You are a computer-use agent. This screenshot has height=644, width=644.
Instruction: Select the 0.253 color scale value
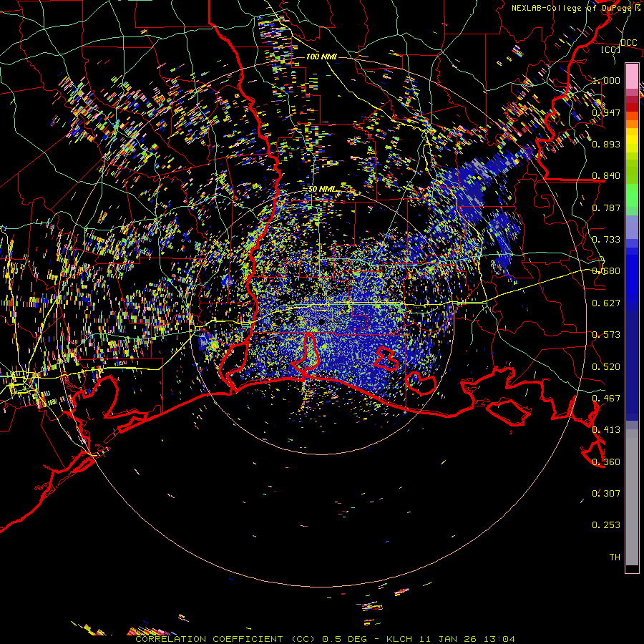(606, 525)
